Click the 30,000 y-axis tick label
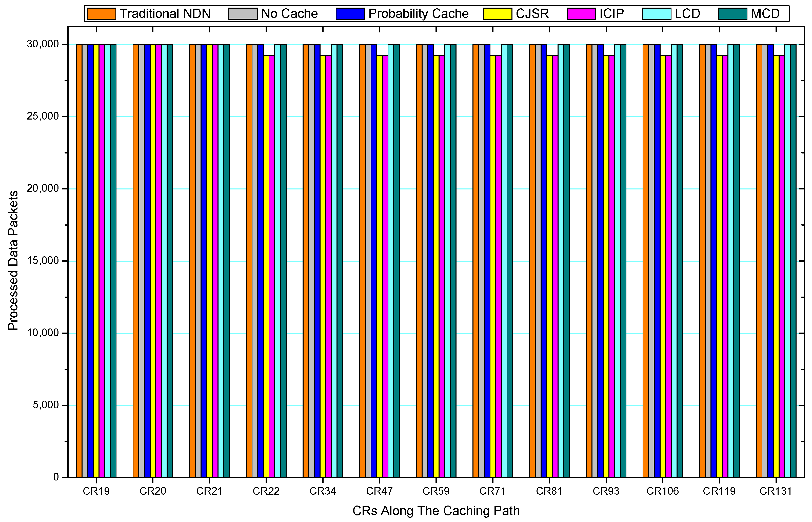The image size is (812, 522). click(x=43, y=44)
